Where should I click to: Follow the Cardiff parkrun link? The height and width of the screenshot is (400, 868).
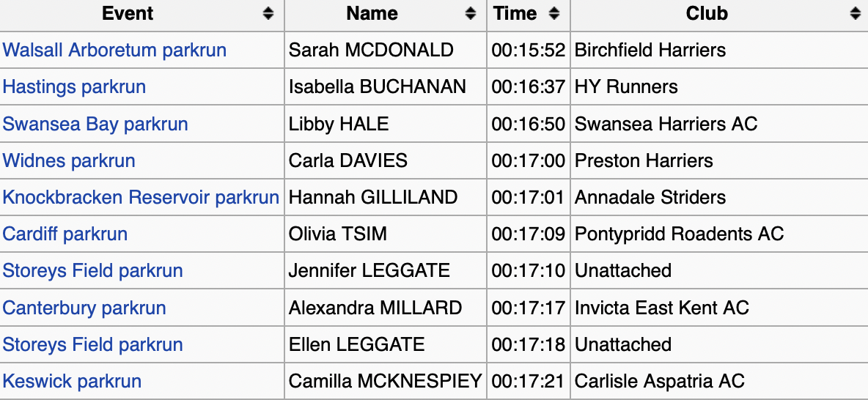coord(65,234)
